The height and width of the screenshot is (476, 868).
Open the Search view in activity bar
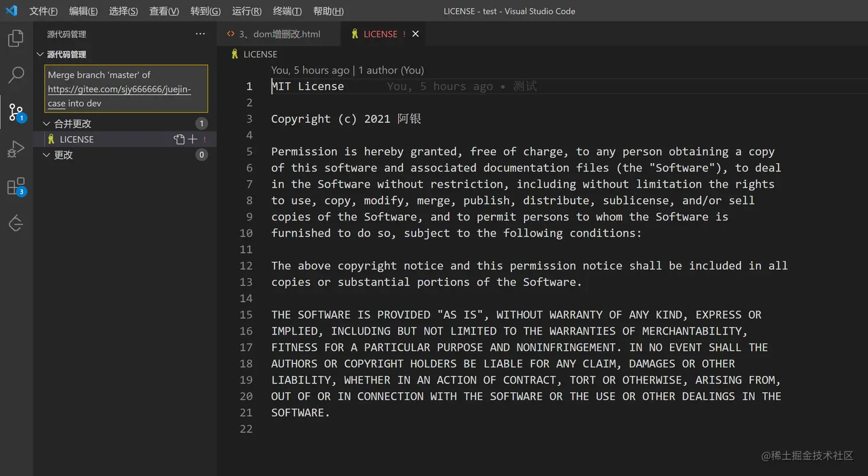click(16, 75)
